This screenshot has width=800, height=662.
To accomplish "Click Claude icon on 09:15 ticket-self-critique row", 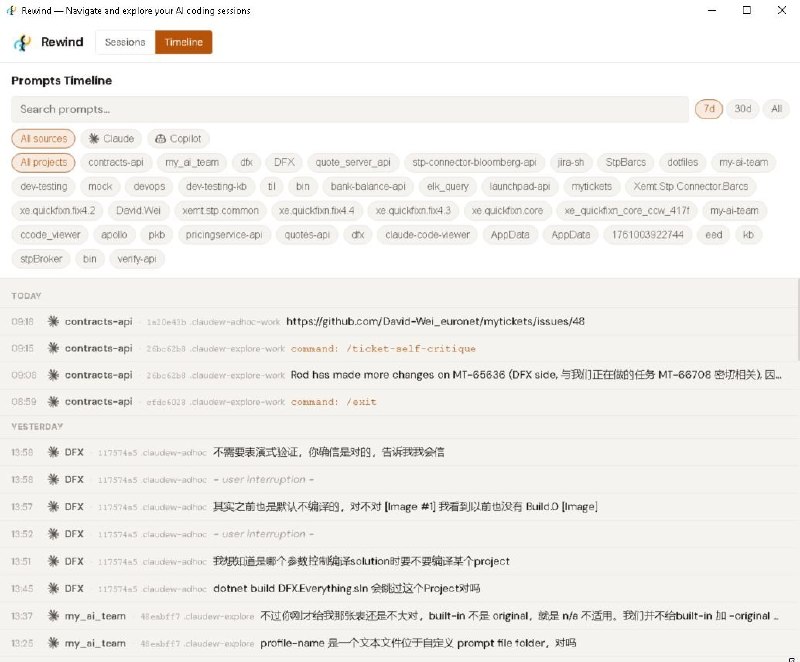I will (53, 348).
